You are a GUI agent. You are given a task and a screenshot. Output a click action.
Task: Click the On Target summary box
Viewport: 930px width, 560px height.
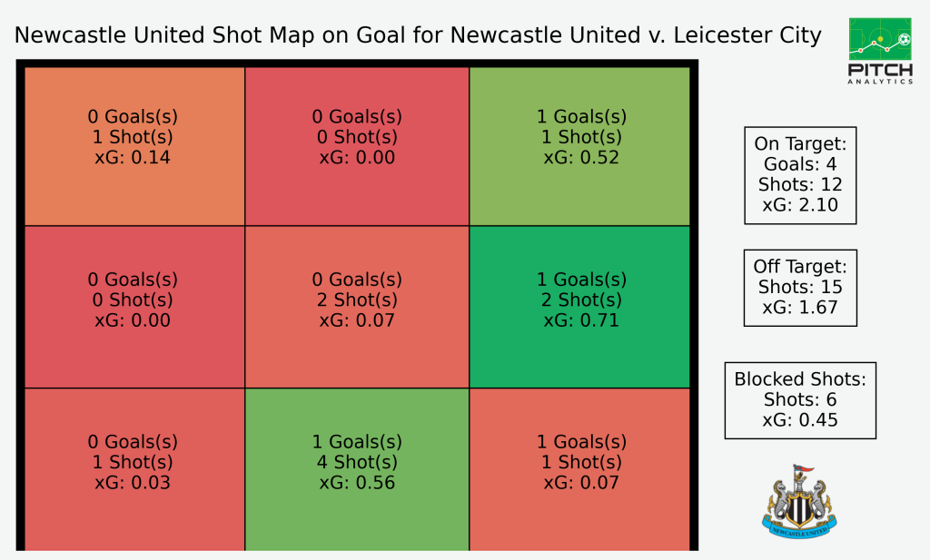click(x=800, y=175)
